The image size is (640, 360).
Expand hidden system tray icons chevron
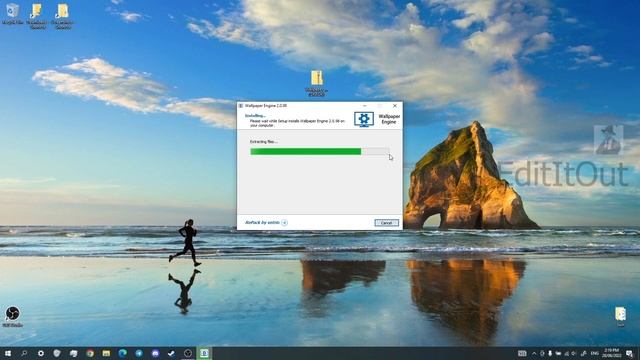(x=534, y=353)
